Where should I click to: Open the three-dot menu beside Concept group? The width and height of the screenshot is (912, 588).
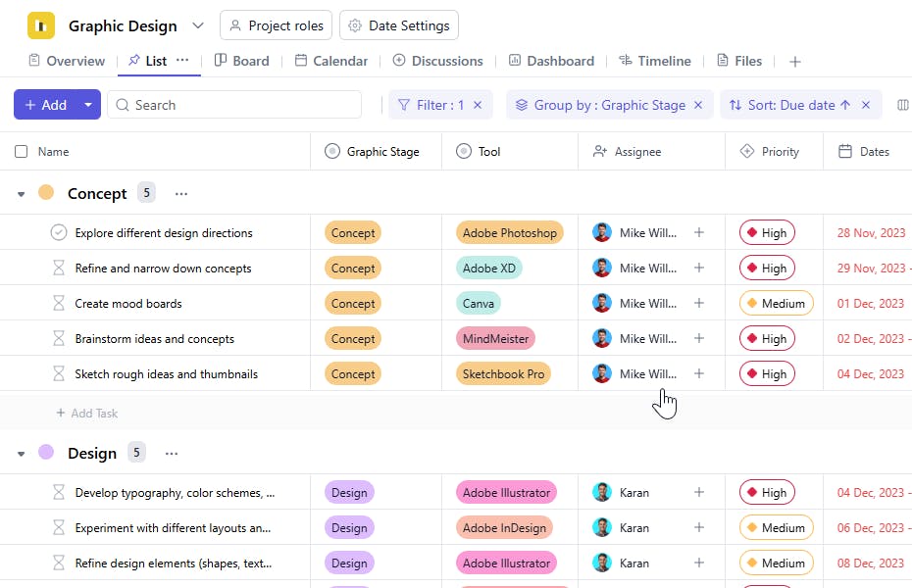[180, 194]
